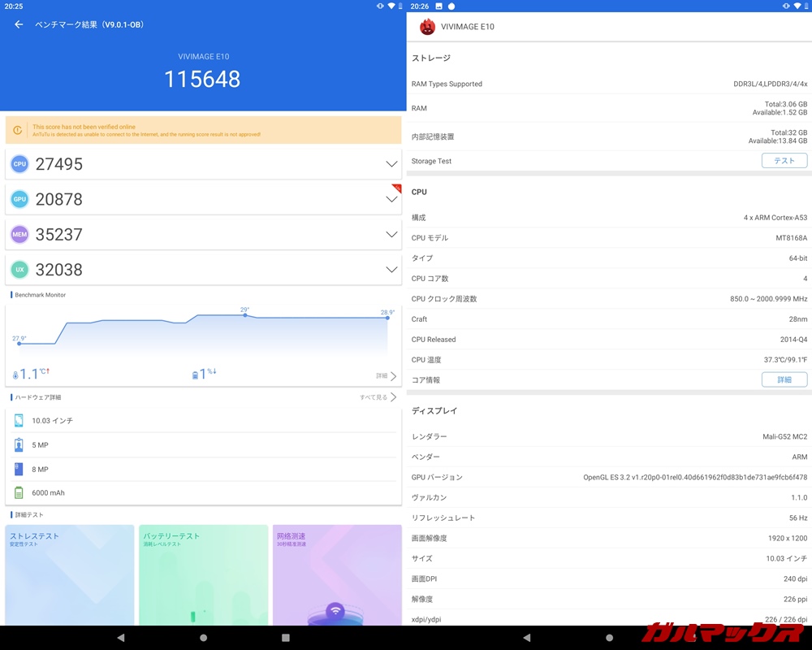This screenshot has width=812, height=650.
Task: Open すべて見る in hardware details section
Action: [x=374, y=396]
